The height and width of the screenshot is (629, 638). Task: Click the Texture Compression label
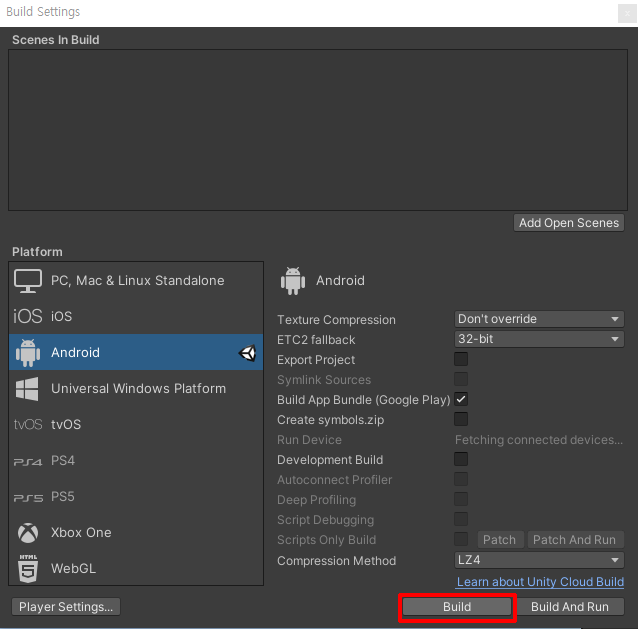[336, 320]
